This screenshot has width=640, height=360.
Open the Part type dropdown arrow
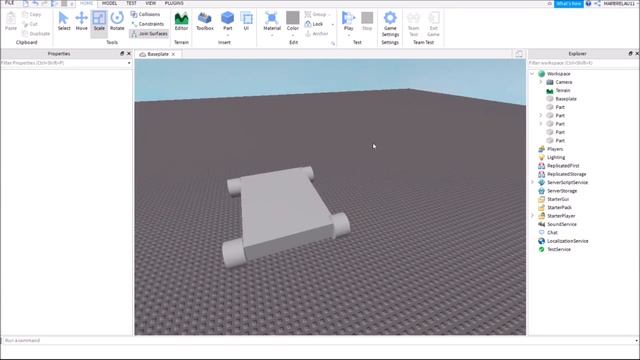tap(227, 35)
